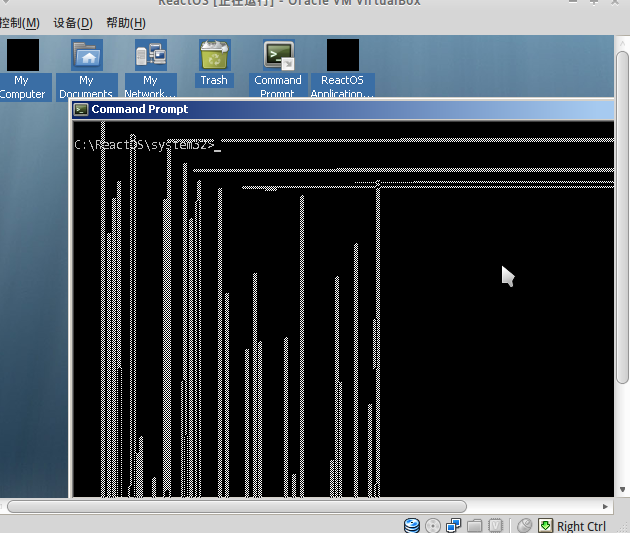The height and width of the screenshot is (533, 630).
Task: Open the My Computer desktop icon
Action: pos(23,55)
